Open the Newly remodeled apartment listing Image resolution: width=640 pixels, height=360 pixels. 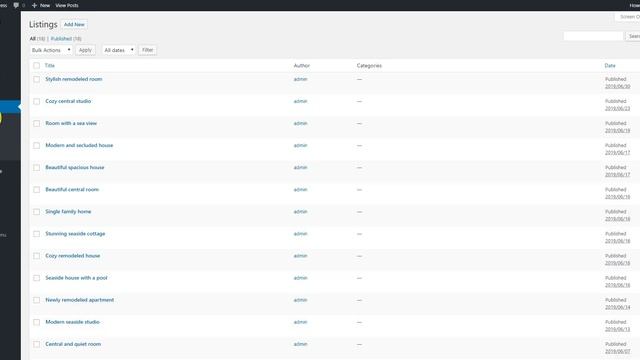(80, 300)
